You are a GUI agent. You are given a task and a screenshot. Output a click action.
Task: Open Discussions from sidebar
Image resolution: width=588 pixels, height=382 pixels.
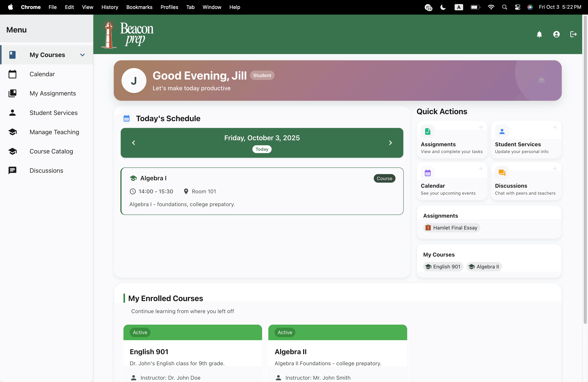pos(46,171)
